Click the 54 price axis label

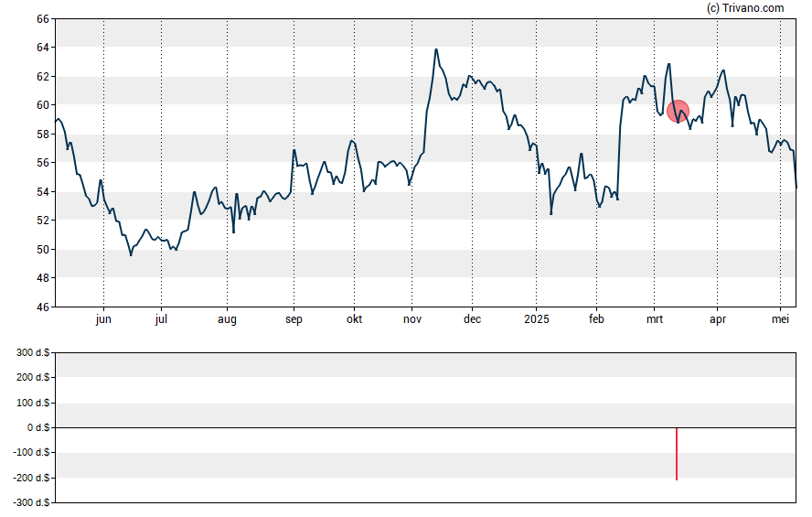click(x=43, y=191)
